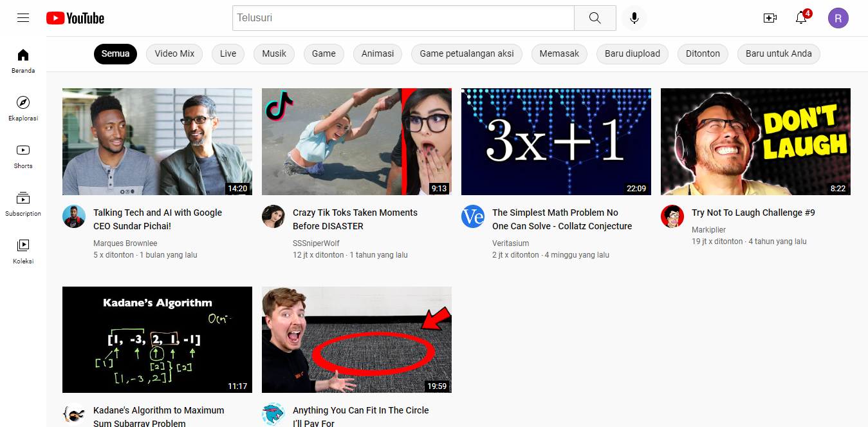
Task: Play the Kadane's Algorithm thumbnail
Action: tap(157, 339)
